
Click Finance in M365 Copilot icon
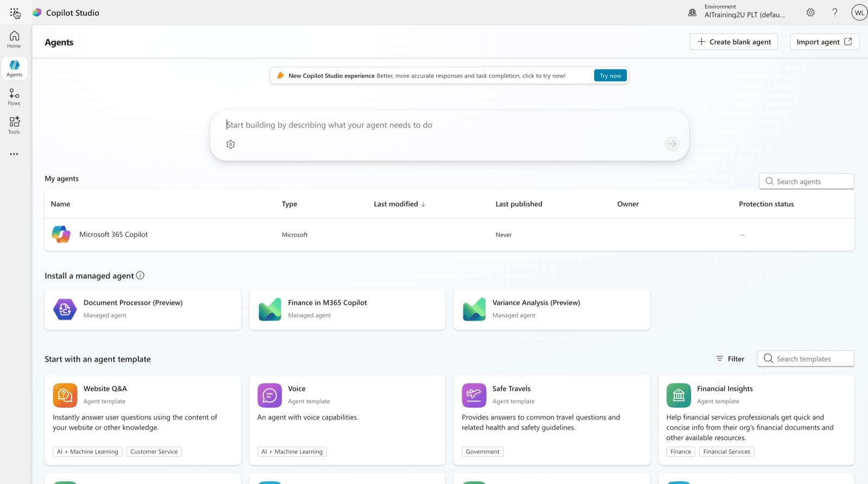(x=270, y=309)
